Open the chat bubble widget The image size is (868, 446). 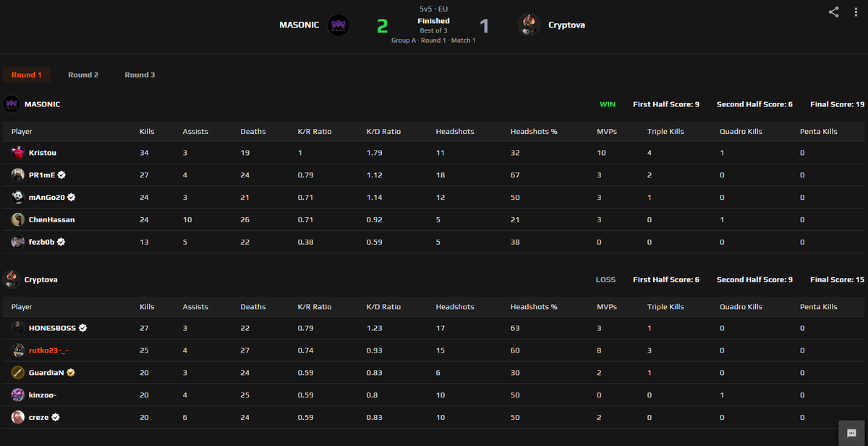coord(852,433)
